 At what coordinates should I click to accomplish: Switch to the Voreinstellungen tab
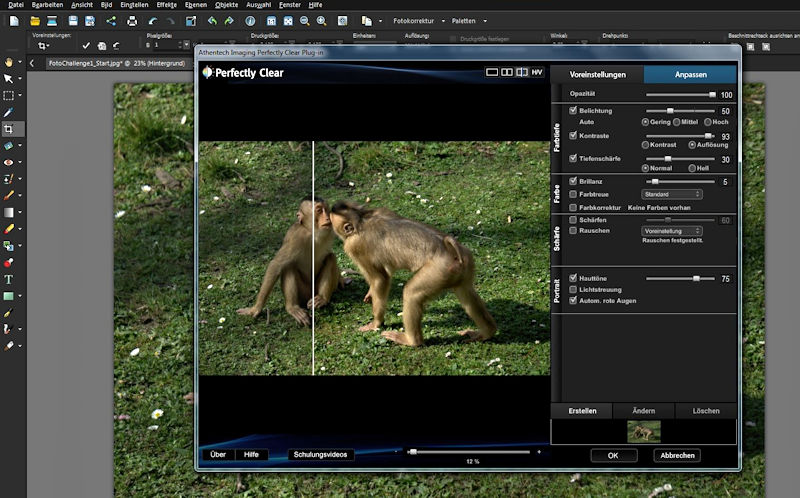point(597,74)
